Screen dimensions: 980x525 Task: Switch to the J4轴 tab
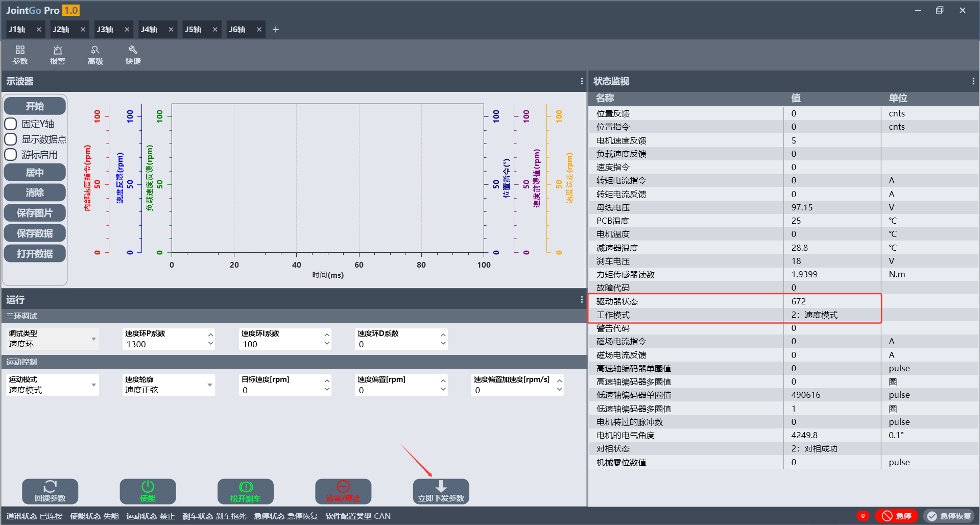pos(149,30)
